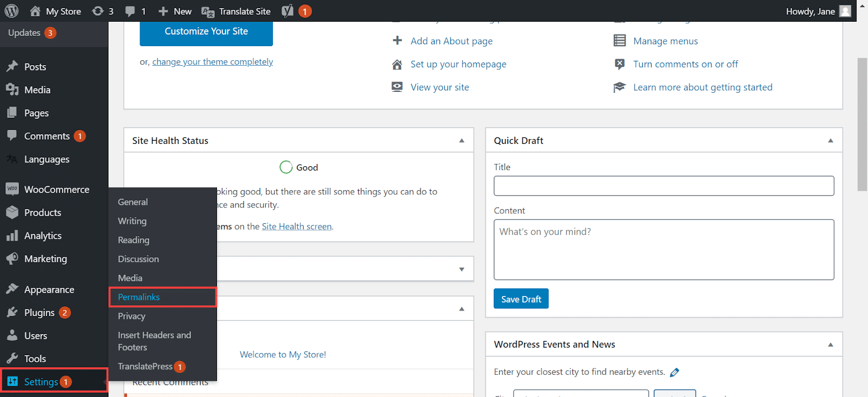The height and width of the screenshot is (397, 868).
Task: Click the user avatar next to Howdy, Jane
Action: (x=845, y=11)
